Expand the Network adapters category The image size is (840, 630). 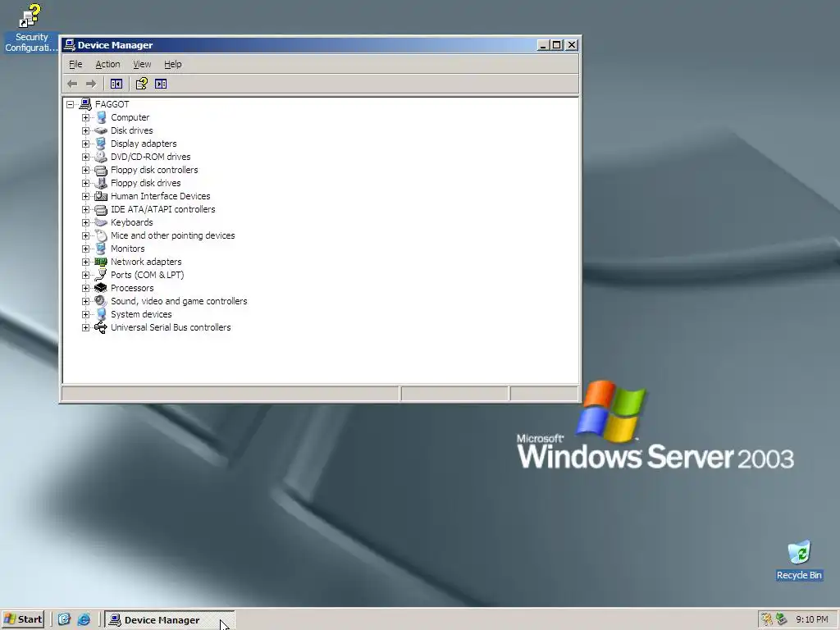85,262
